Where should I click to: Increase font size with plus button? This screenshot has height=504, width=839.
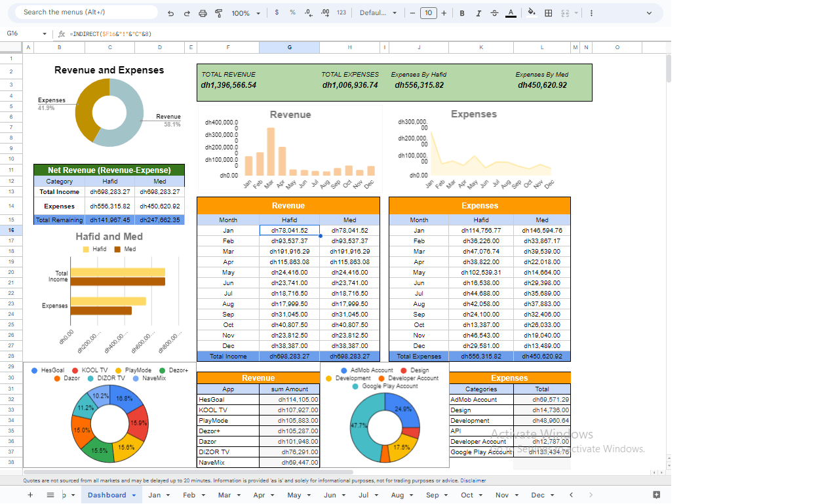coord(444,13)
